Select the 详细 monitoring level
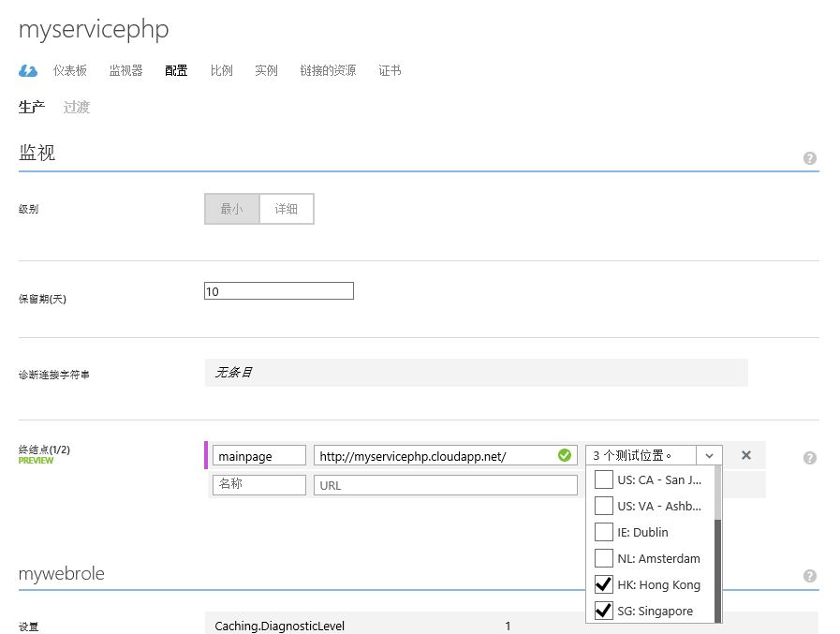 click(x=287, y=209)
